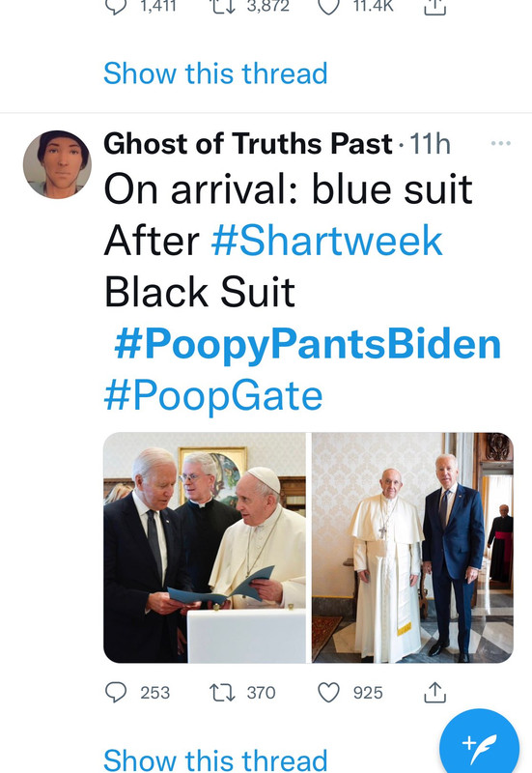
Task: View the right photo with the blue suit
Action: pyautogui.click(x=413, y=548)
